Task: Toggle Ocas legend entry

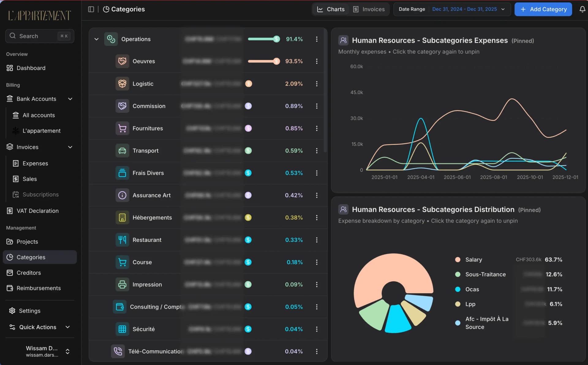Action: (x=472, y=289)
